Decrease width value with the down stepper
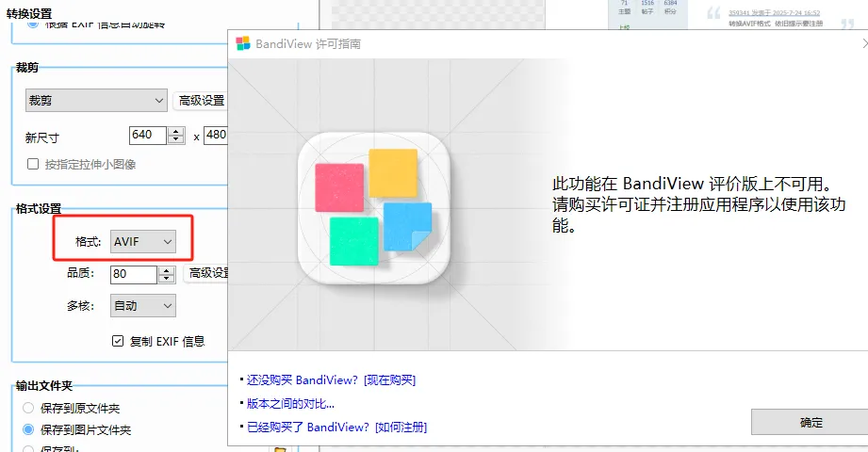Viewport: 868px width, 452px height. pyautogui.click(x=176, y=139)
